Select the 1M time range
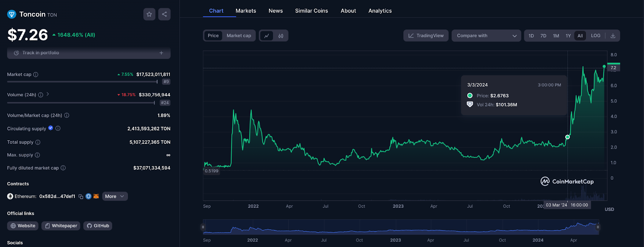 [x=556, y=36]
